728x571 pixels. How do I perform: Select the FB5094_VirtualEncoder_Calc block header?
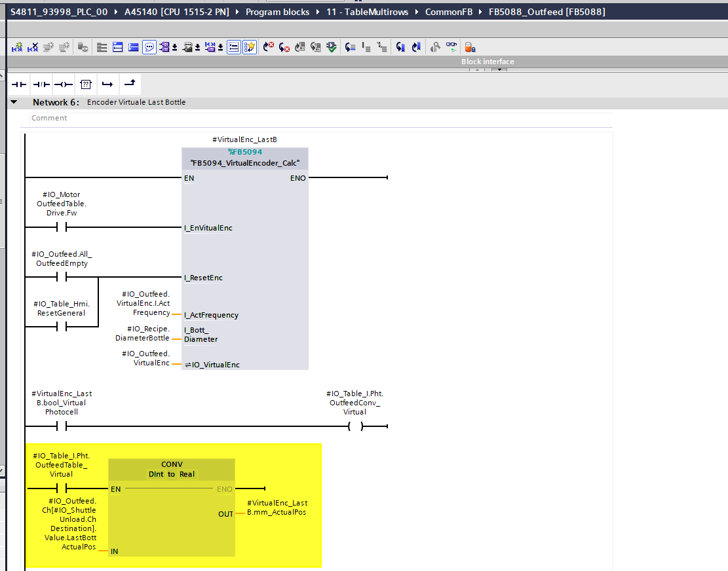pos(244,158)
